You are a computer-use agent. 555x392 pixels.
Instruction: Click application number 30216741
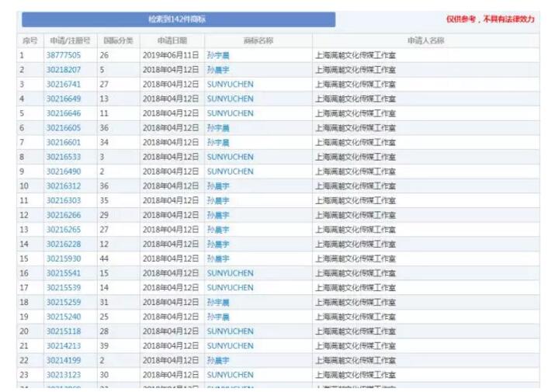point(63,85)
